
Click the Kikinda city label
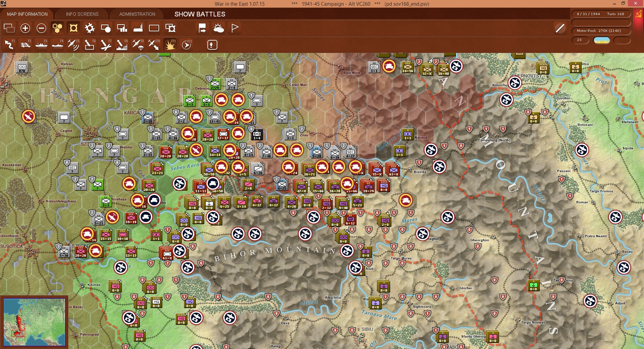(x=94, y=285)
